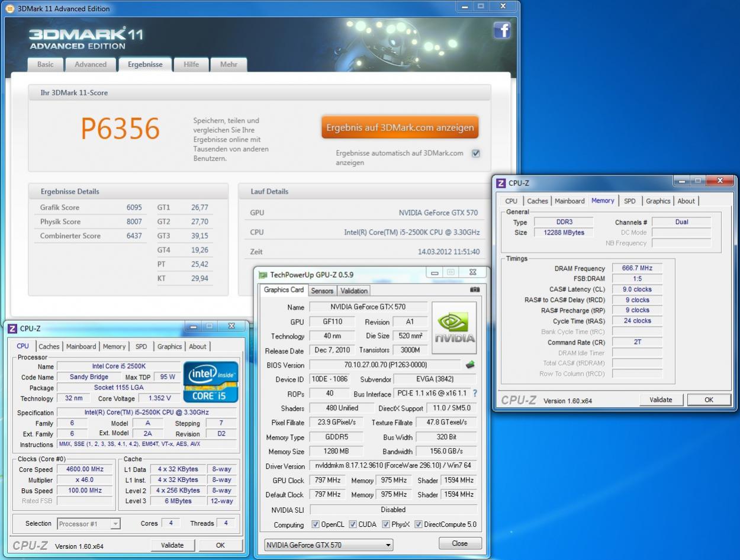
Task: Open Caches tab in lower CPU-Z window
Action: [49, 347]
